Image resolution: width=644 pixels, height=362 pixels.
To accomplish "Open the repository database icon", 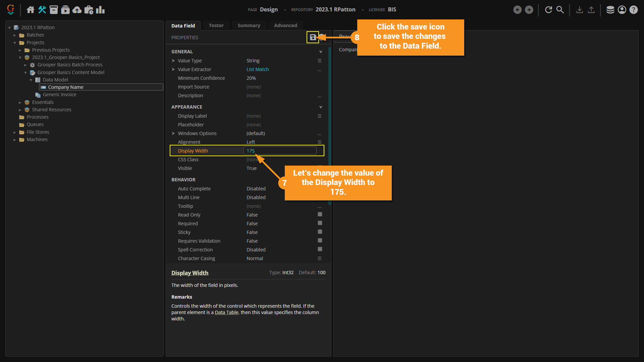I will point(610,10).
